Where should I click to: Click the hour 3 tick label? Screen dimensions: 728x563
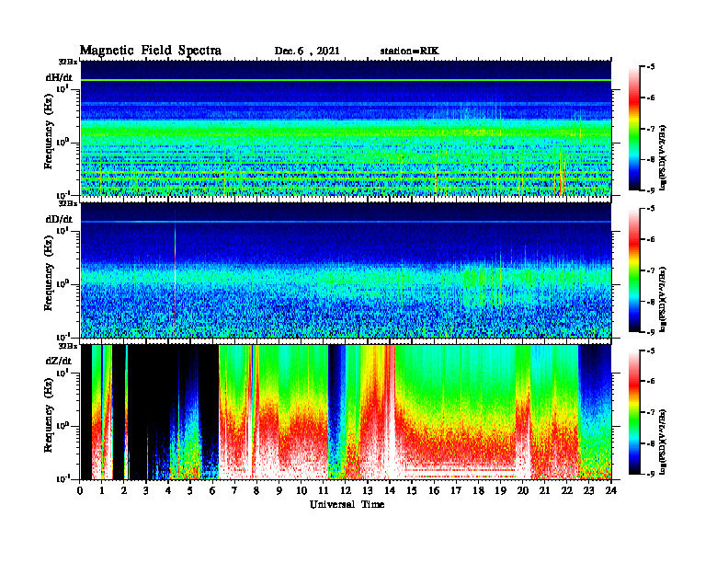(146, 490)
